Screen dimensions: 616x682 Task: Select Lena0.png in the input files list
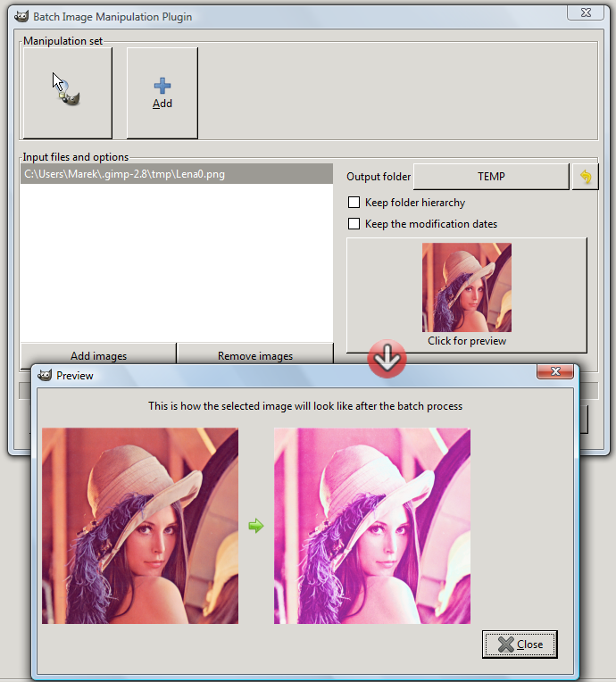(177, 174)
